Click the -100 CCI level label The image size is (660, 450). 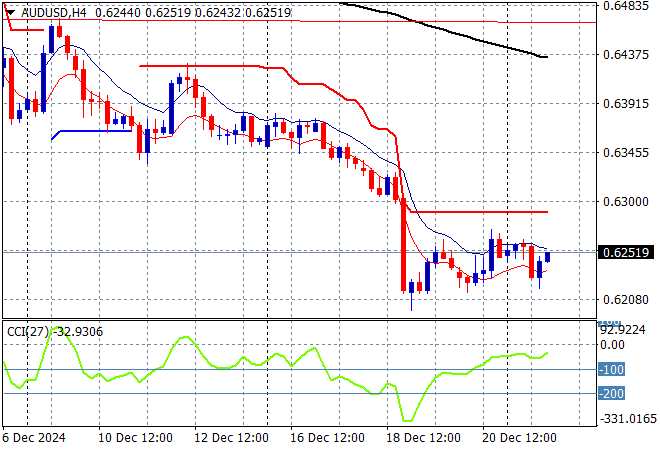(612, 370)
